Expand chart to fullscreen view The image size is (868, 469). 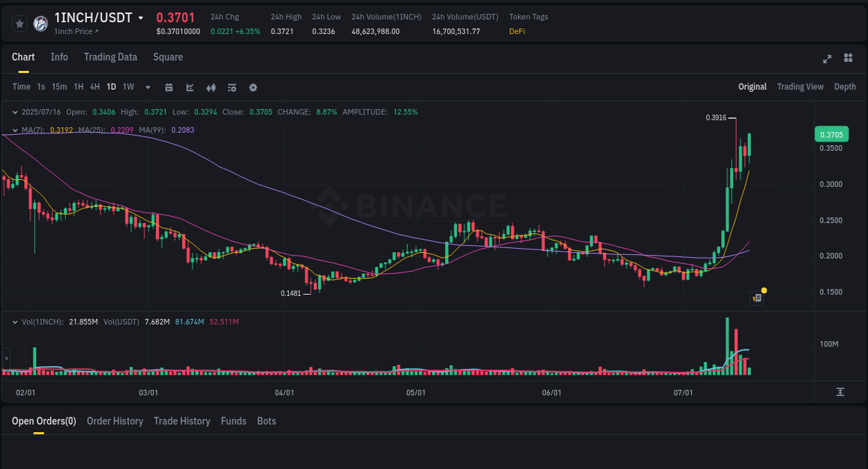point(826,59)
